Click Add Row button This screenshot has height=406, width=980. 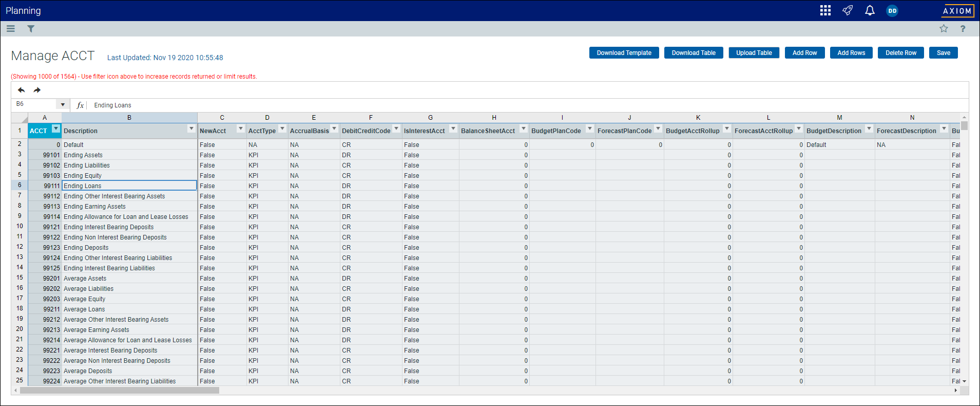tap(804, 53)
